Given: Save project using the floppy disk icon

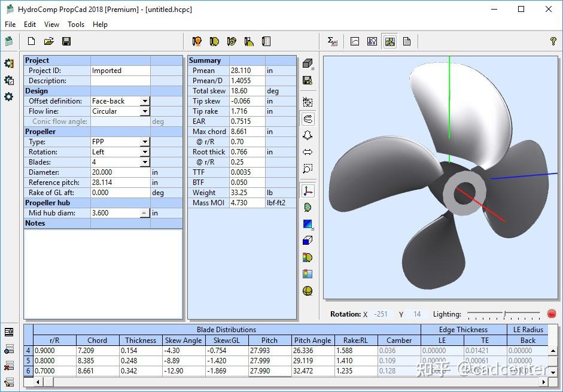Looking at the screenshot, I should point(66,41).
